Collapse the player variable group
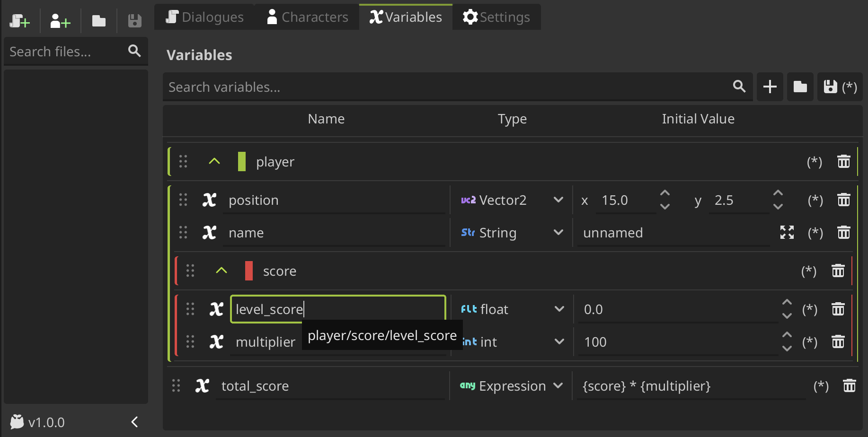 coord(214,161)
